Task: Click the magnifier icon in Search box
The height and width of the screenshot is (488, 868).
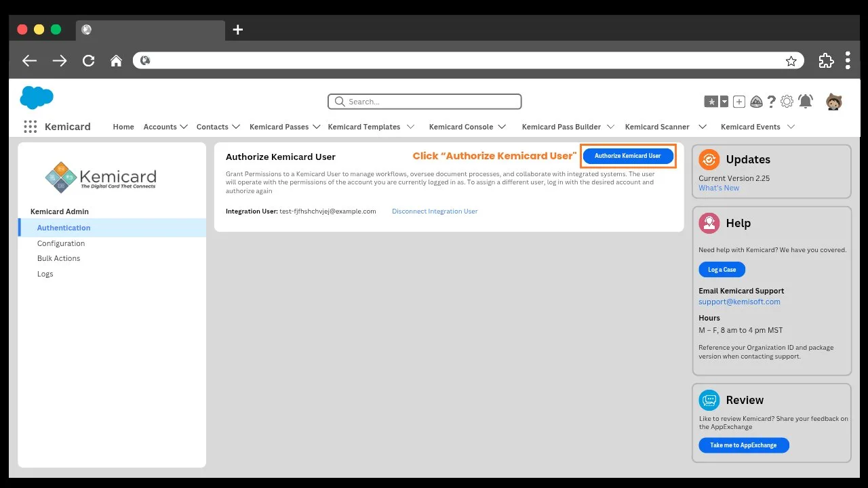Action: tap(340, 102)
